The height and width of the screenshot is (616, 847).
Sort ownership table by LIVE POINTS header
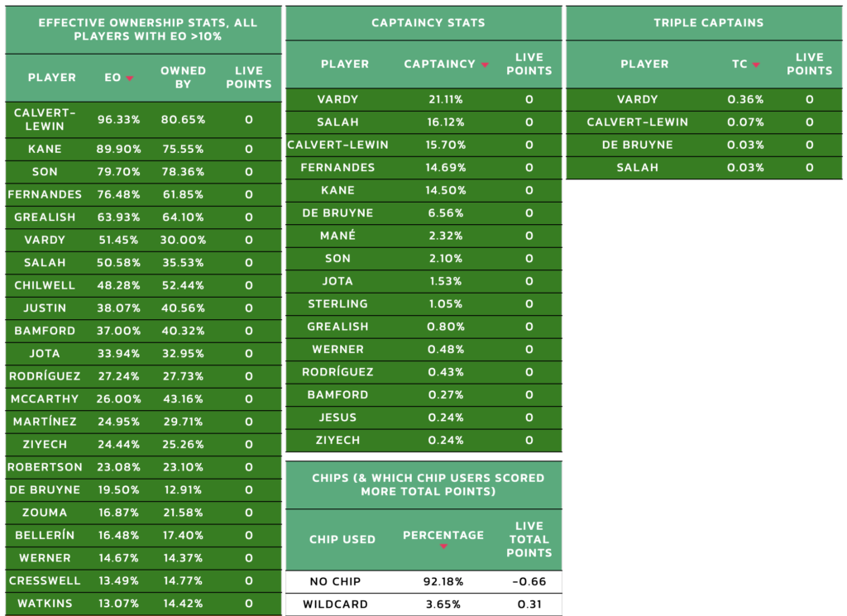click(248, 77)
